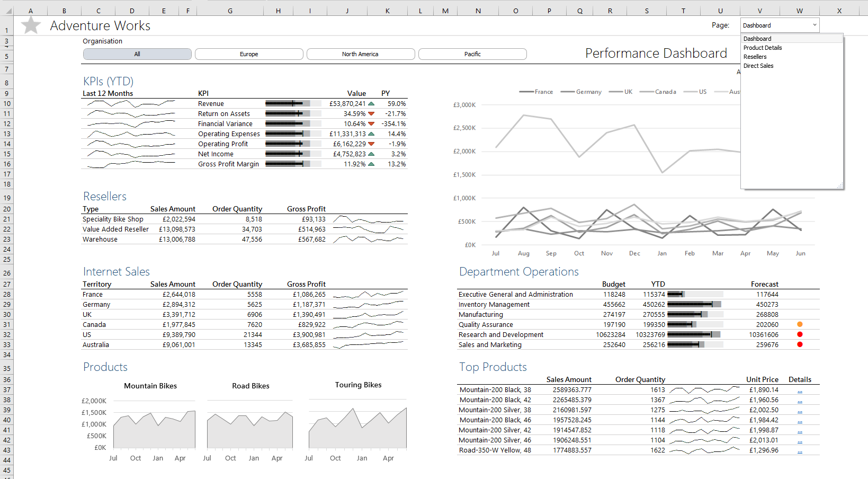Enable the North America organisation filter
868x479 pixels.
(360, 54)
